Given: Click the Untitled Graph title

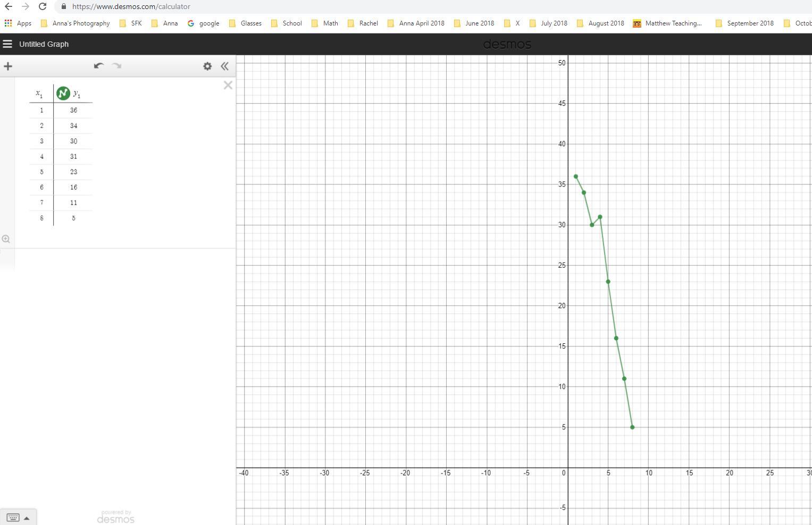Looking at the screenshot, I should [44, 44].
